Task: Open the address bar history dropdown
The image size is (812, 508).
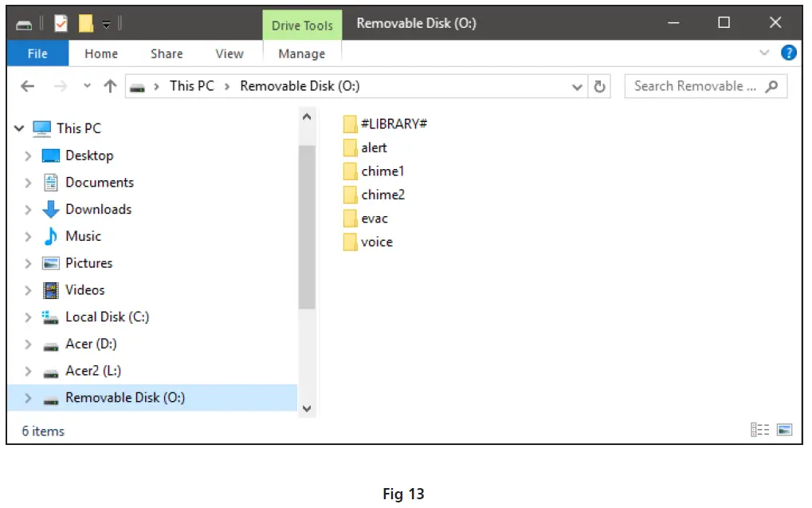Action: [577, 87]
